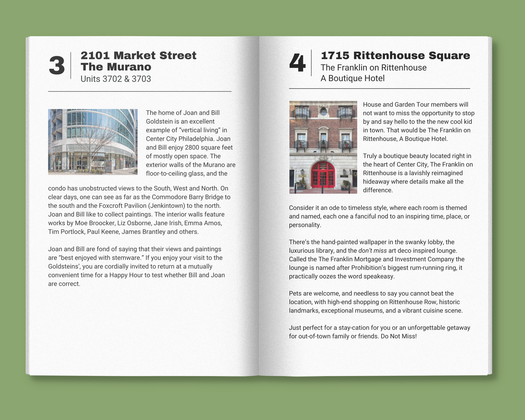The height and width of the screenshot is (420, 525).
Task: Click the 'best enjoyed with stemware' quote
Action: click(101, 258)
